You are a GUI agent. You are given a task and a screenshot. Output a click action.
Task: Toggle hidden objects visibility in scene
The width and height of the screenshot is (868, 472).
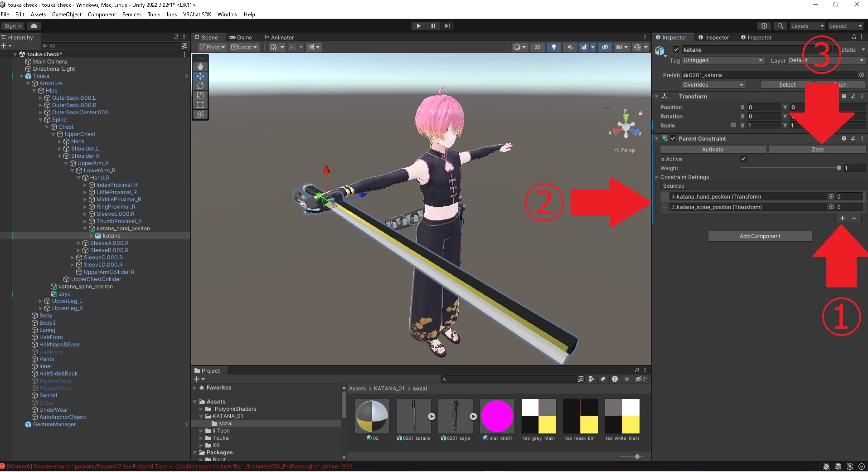605,47
